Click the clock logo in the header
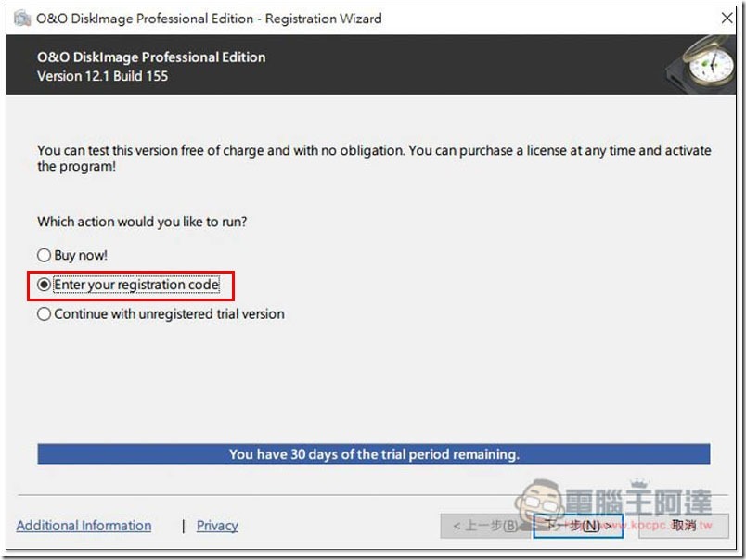Viewport: 746px width, 560px height. click(701, 64)
